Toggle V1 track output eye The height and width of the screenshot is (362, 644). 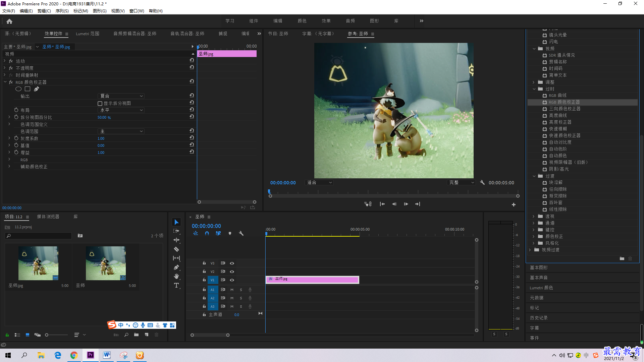point(232,280)
